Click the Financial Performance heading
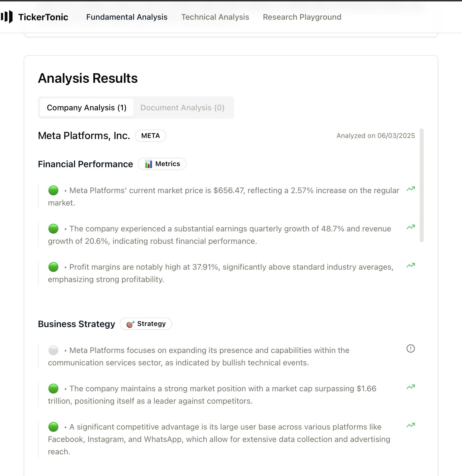 coord(85,164)
